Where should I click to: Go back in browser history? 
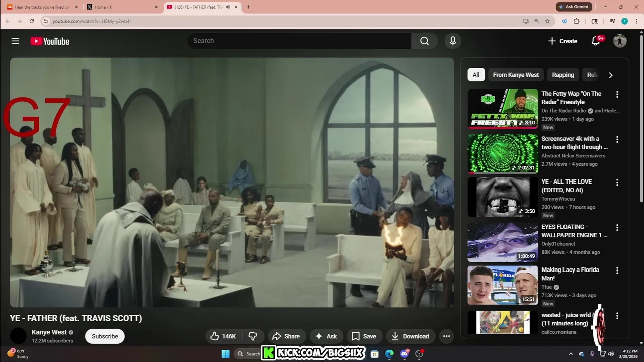tap(8, 21)
